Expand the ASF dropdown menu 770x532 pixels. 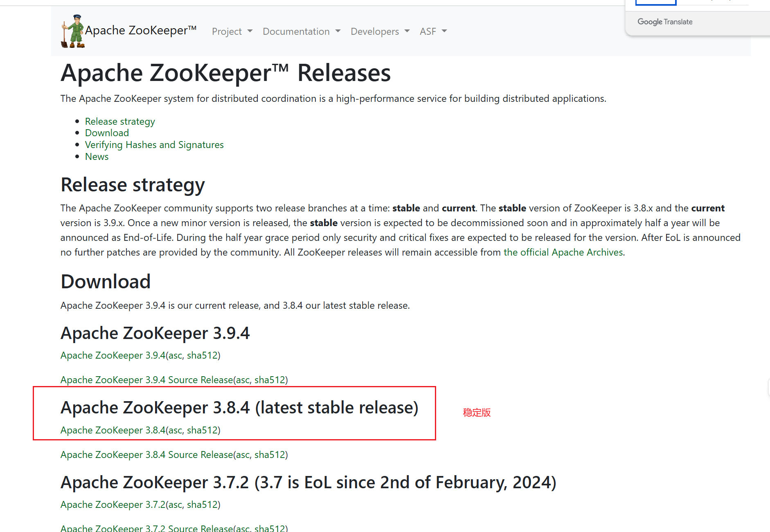pyautogui.click(x=433, y=31)
